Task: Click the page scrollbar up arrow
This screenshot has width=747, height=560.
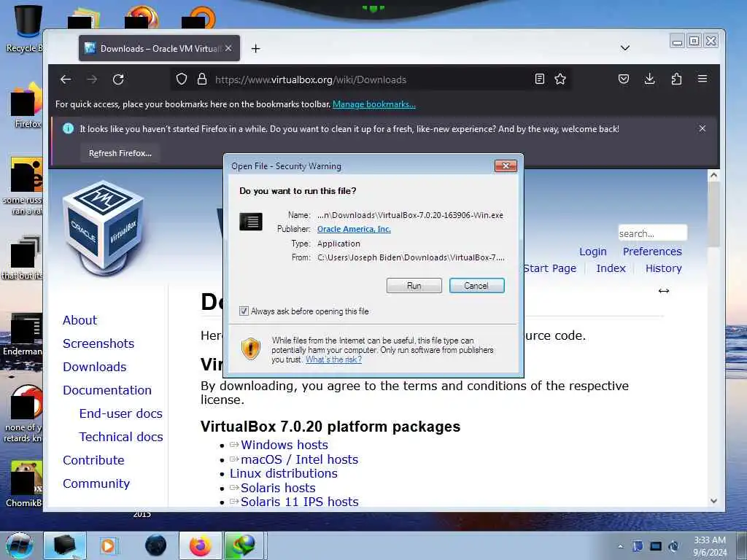Action: click(x=713, y=175)
